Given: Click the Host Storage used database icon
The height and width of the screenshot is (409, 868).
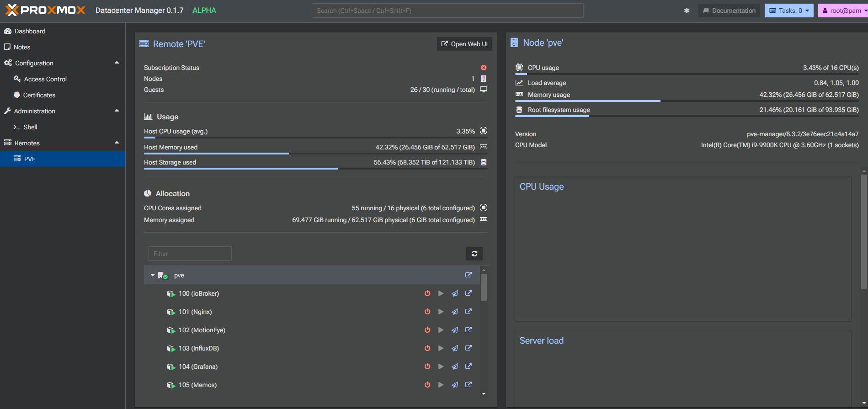Looking at the screenshot, I should [484, 162].
